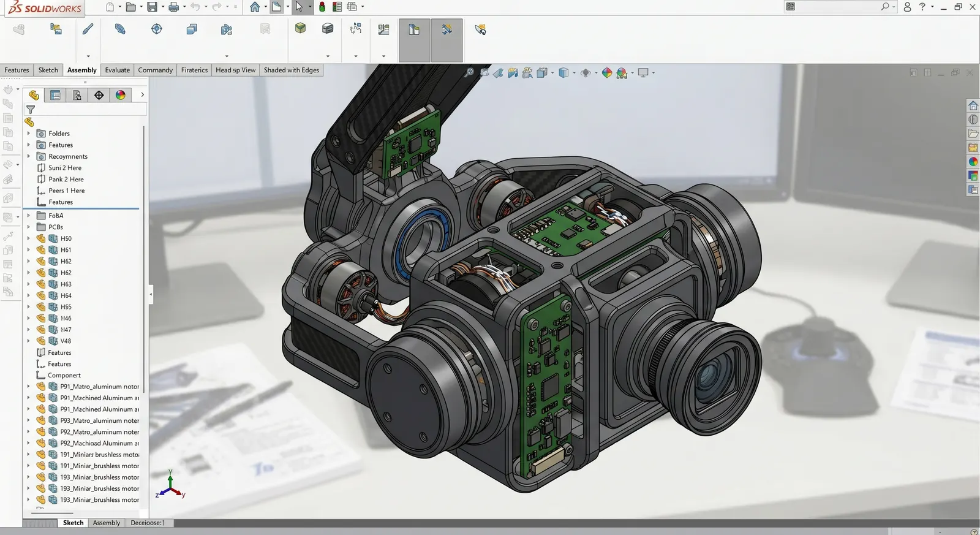Undo the last action
The height and width of the screenshot is (535, 980).
pos(195,7)
